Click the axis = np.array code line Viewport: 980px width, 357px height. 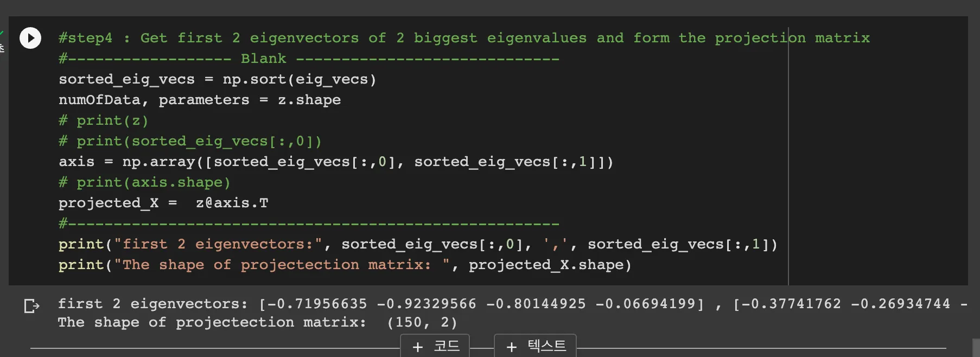[x=335, y=162]
